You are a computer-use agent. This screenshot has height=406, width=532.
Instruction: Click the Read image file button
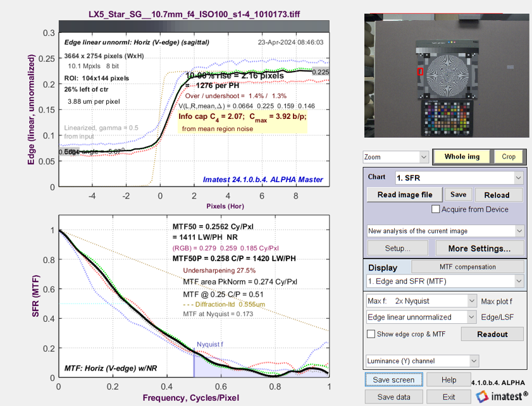pyautogui.click(x=404, y=195)
